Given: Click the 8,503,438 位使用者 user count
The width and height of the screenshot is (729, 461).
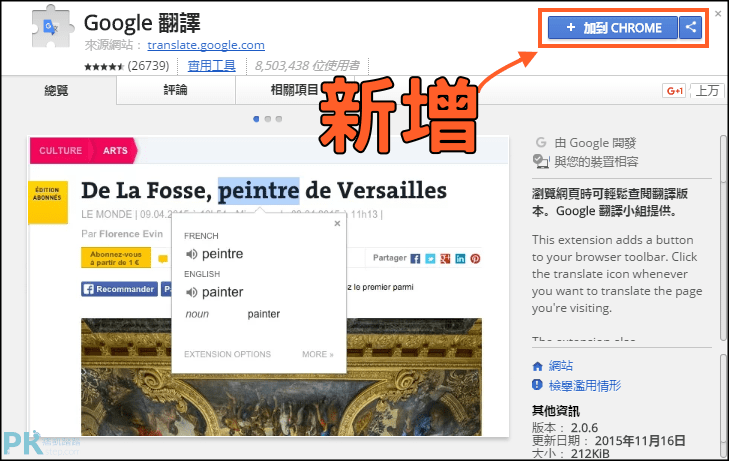Looking at the screenshot, I should coord(307,66).
